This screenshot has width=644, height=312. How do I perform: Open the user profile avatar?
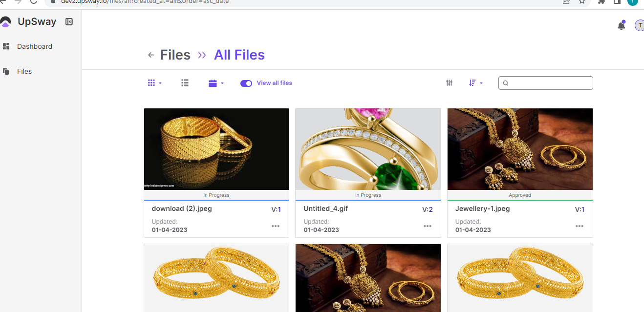pyautogui.click(x=640, y=25)
